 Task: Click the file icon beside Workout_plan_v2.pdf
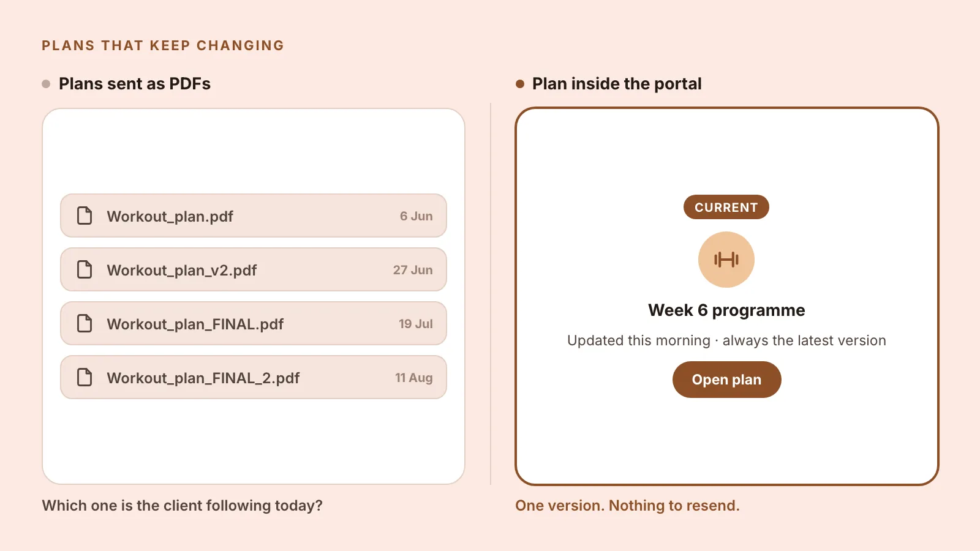85,269
